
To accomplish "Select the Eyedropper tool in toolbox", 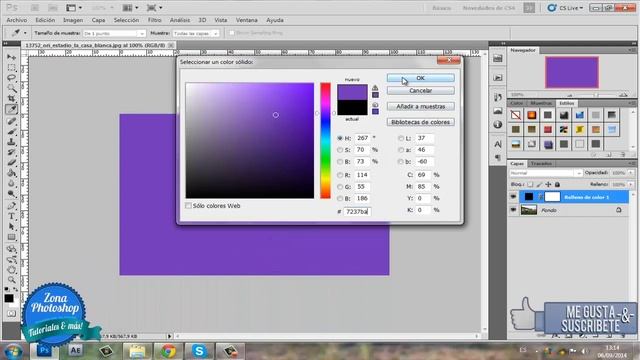I will (11, 109).
